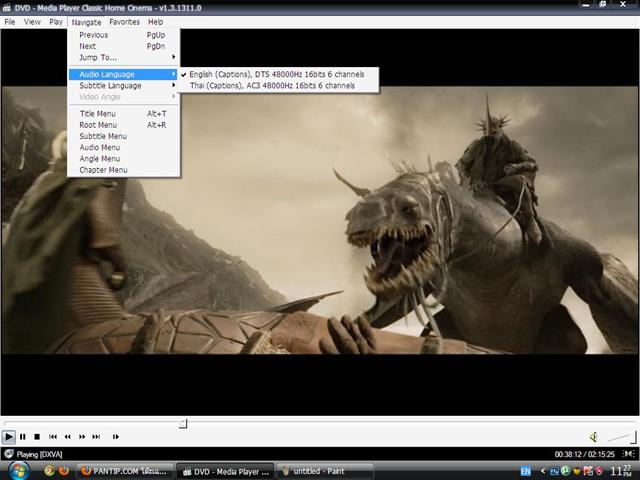The height and width of the screenshot is (480, 640).
Task: Open the Help menu
Action: (156, 22)
